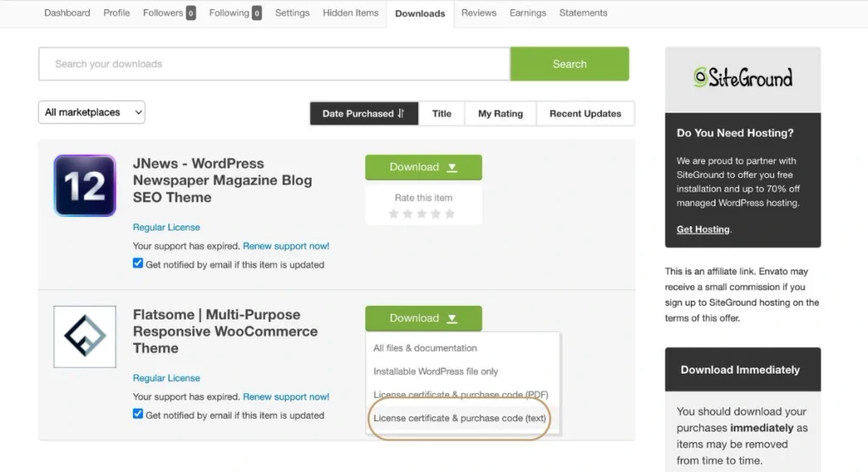868x472 pixels.
Task: Open Flatsome Multi-Purpose theme title
Action: [225, 330]
